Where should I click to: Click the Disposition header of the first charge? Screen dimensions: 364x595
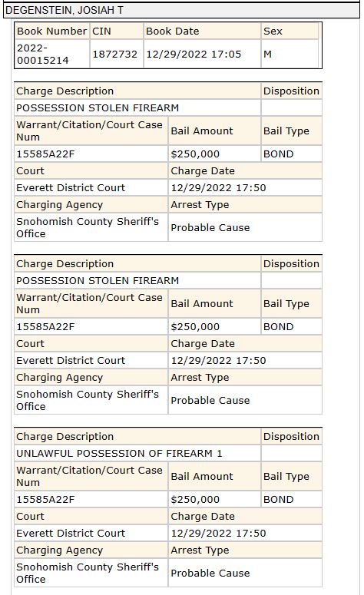(292, 91)
